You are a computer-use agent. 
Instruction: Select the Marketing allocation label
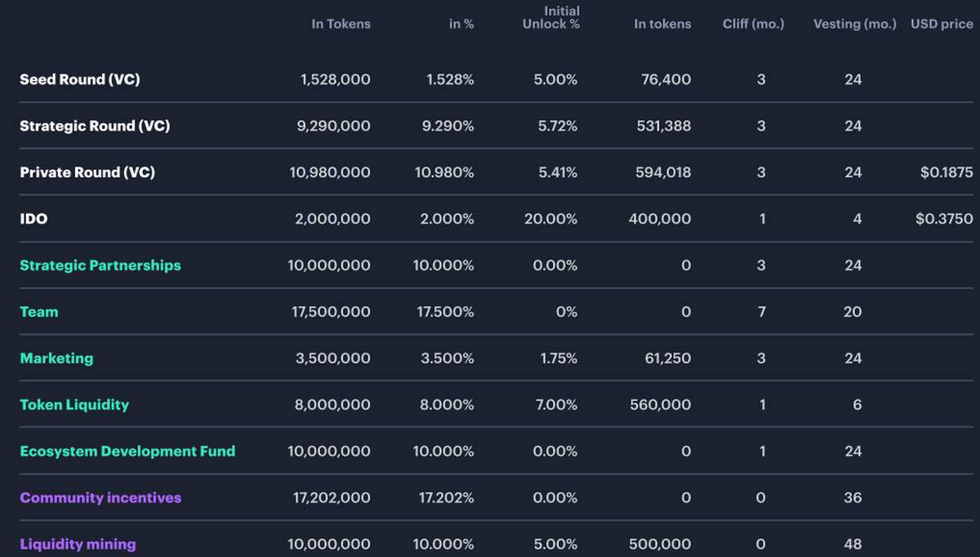click(56, 359)
